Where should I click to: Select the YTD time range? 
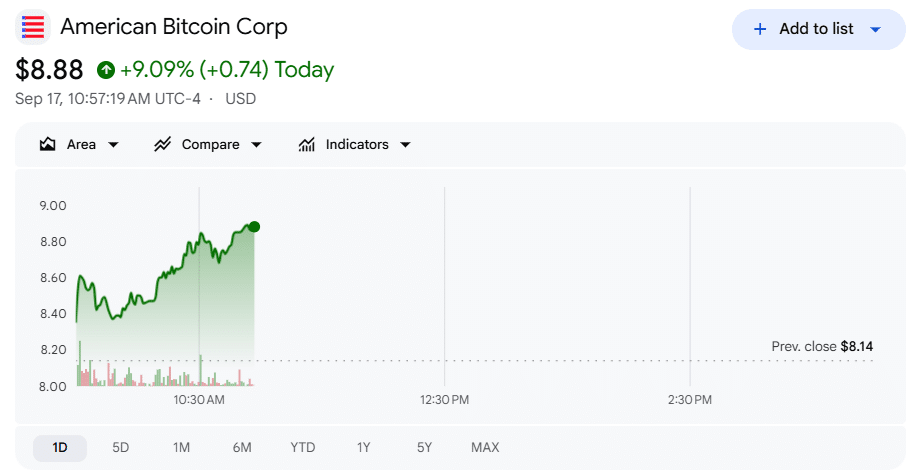pos(303,448)
